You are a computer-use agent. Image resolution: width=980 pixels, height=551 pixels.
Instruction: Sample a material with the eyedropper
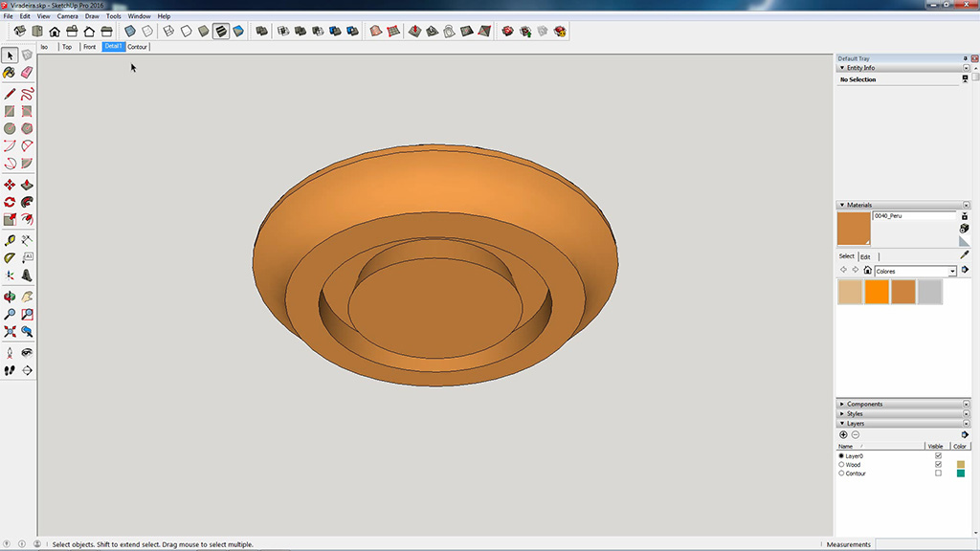[x=965, y=254]
